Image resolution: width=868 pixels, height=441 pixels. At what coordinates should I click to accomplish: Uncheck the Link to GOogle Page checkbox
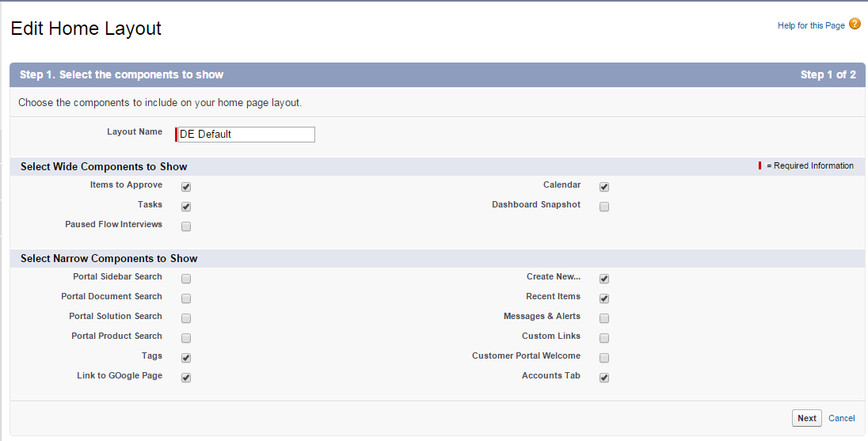click(186, 378)
